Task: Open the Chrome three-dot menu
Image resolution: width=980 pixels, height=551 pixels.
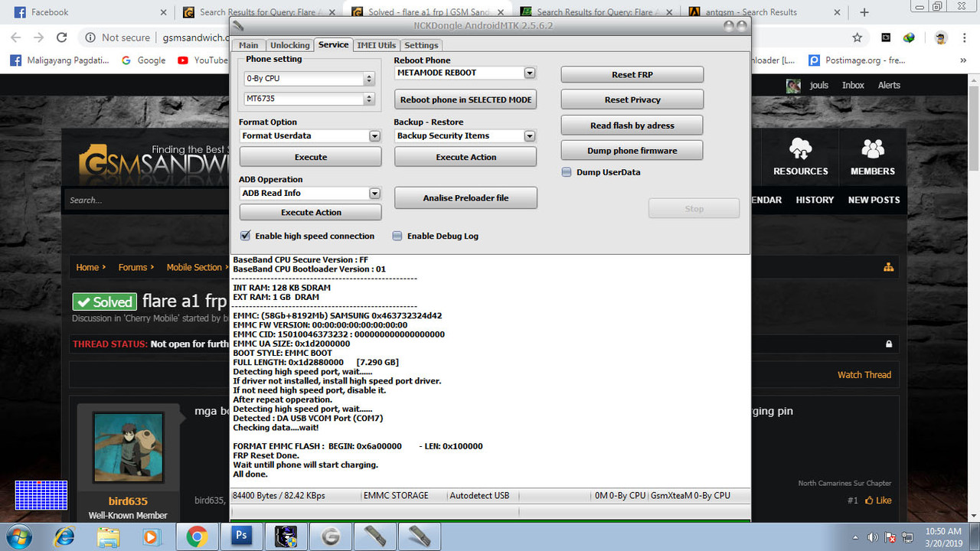Action: [965, 37]
